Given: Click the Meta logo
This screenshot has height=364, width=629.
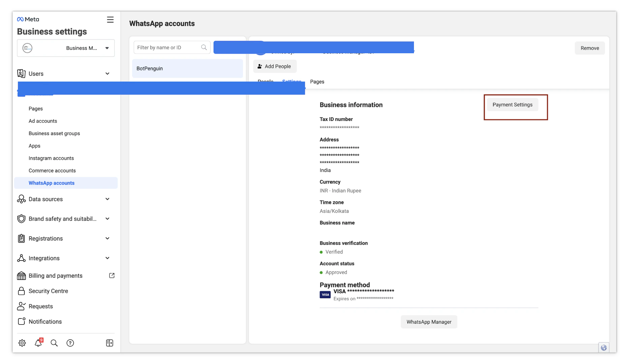Looking at the screenshot, I should pos(28,19).
